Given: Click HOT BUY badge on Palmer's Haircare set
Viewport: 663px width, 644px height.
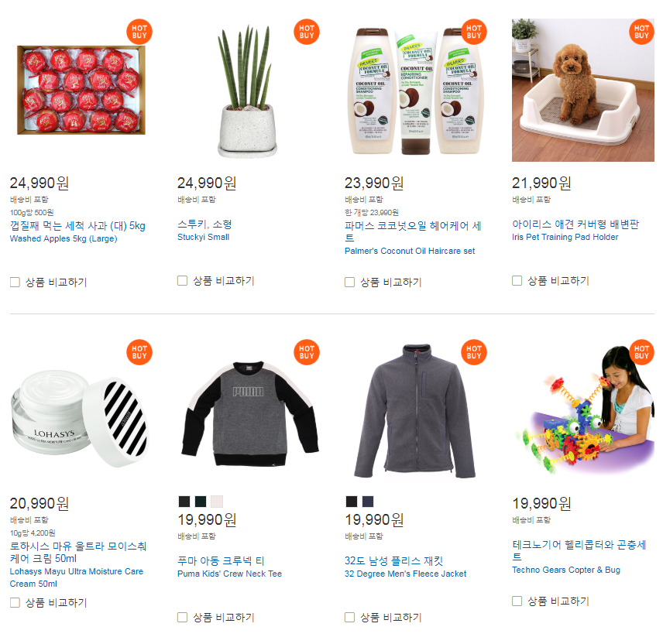Looking at the screenshot, I should (474, 32).
